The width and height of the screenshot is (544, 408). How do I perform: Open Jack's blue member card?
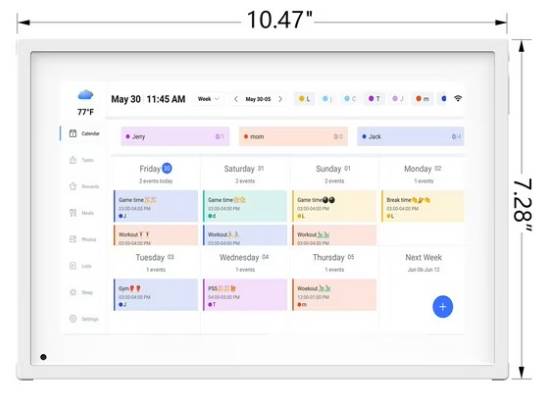[410, 136]
